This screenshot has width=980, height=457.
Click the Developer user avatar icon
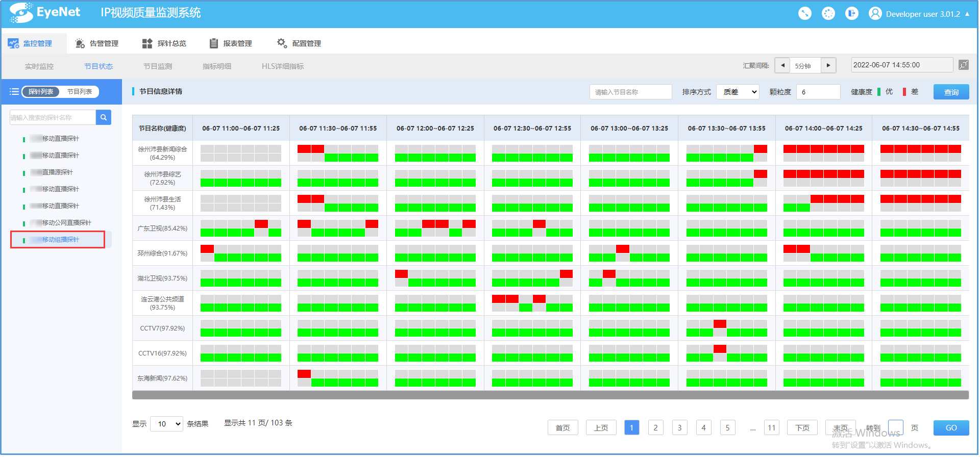click(875, 14)
